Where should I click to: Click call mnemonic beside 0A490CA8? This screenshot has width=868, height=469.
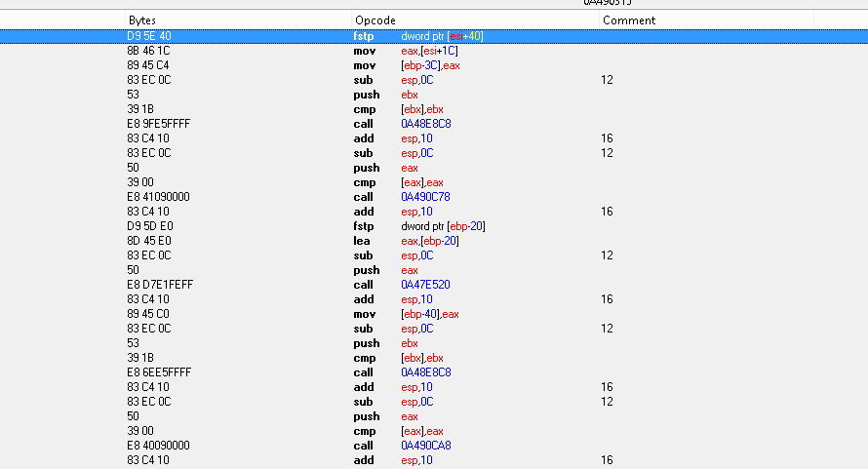363,446
